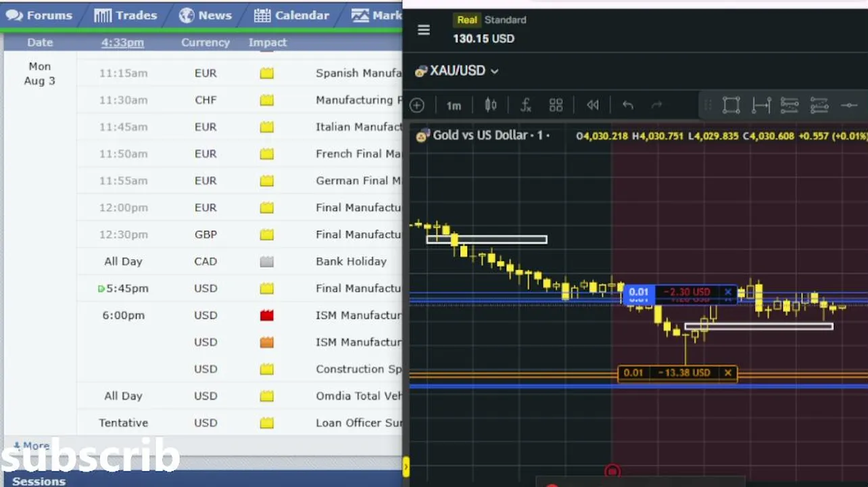Open the Trades tab
This screenshot has width=868, height=487.
click(126, 15)
